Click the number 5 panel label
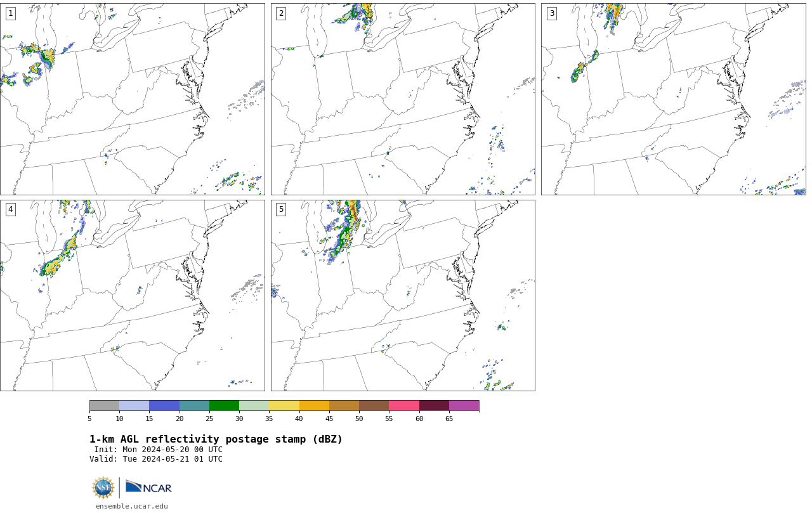 [x=281, y=209]
